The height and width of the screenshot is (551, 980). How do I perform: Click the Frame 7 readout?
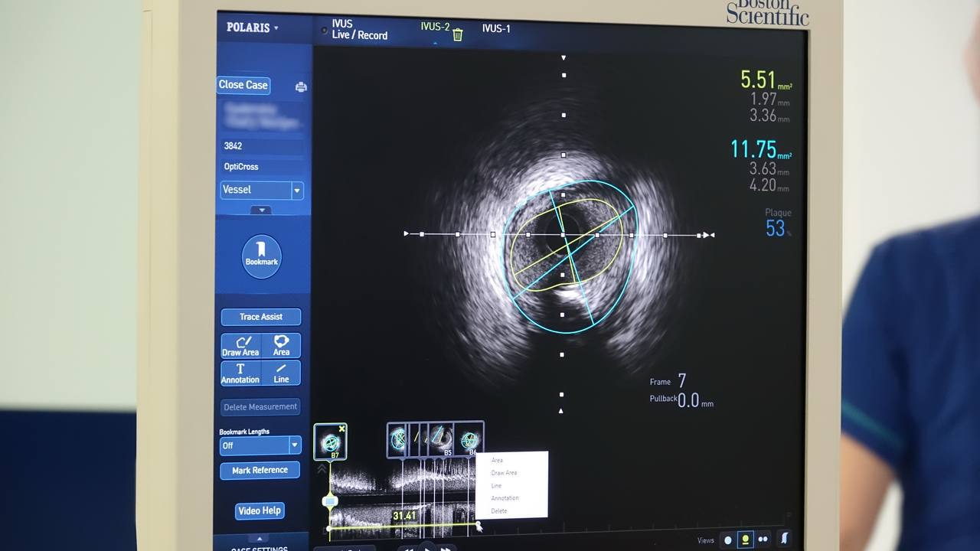[668, 380]
